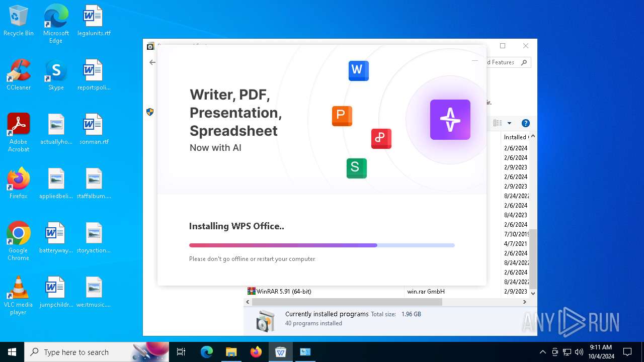
Task: Launch Edge from the taskbar
Action: pyautogui.click(x=207, y=352)
